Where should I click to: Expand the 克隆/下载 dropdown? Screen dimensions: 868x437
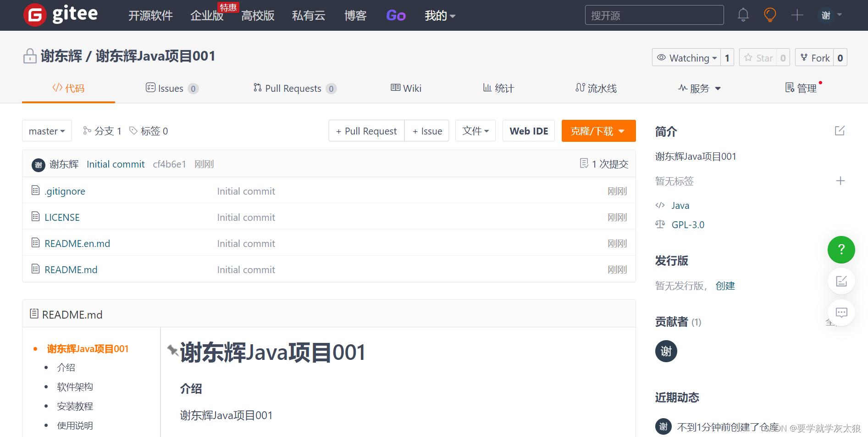(598, 131)
